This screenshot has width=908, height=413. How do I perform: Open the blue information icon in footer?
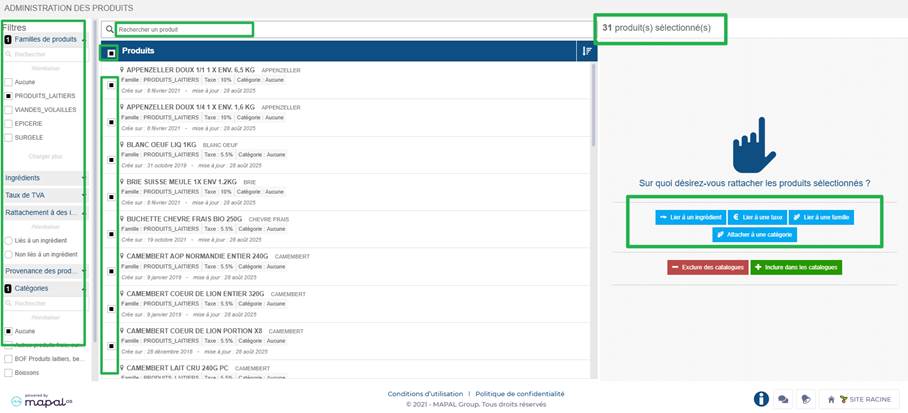[761, 398]
